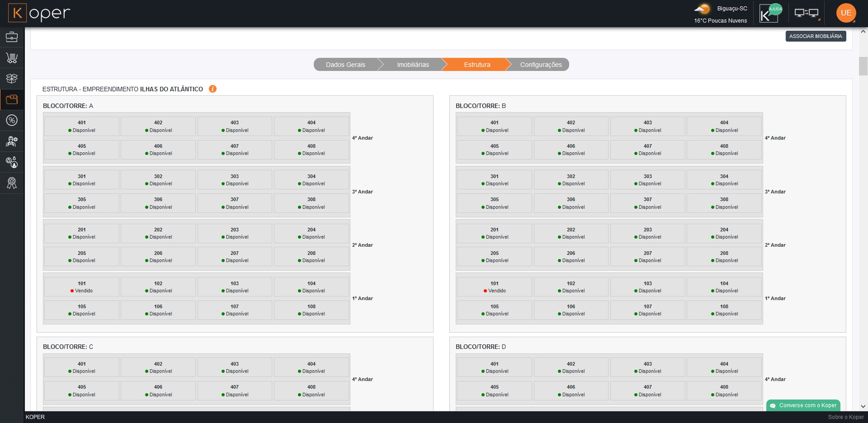Click the worker with gear sidebar icon

pyautogui.click(x=11, y=142)
